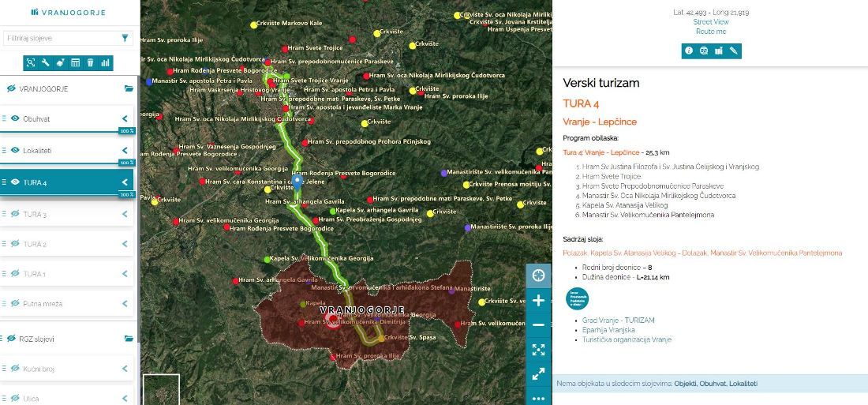
Task: Click the wrench tool in layer toolbar
Action: (x=46, y=62)
